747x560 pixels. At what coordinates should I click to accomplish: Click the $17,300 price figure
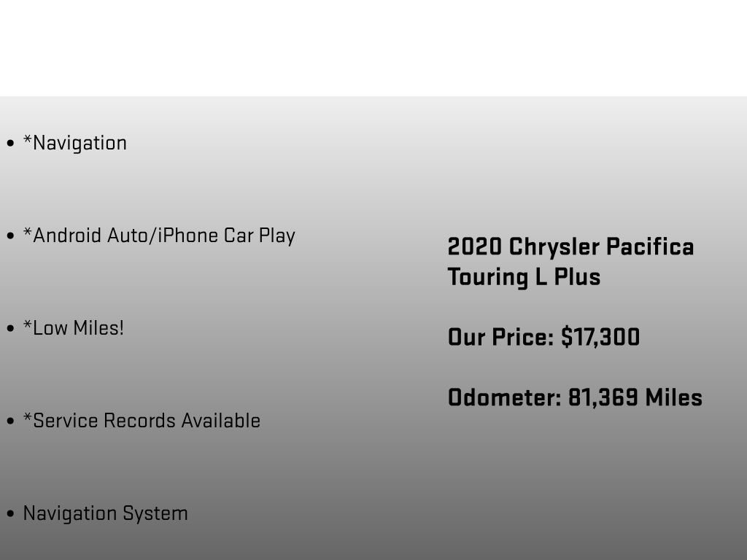[600, 337]
